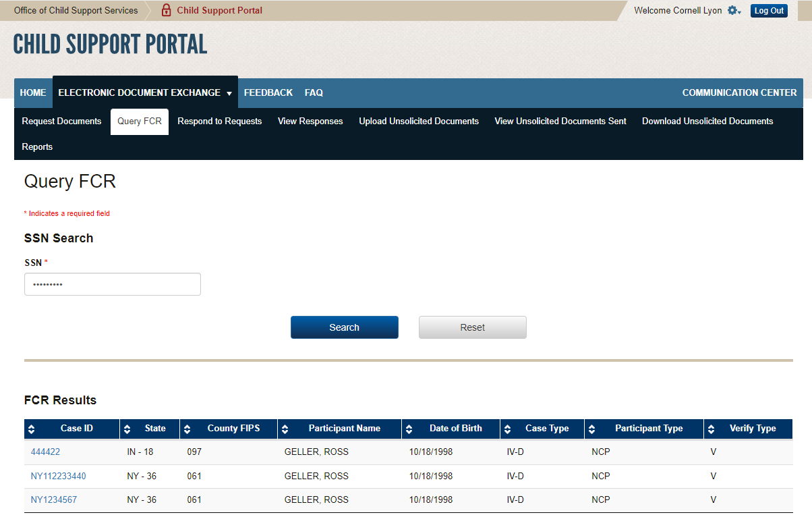Click the padlock icon beside Child Support Portal

(166, 10)
